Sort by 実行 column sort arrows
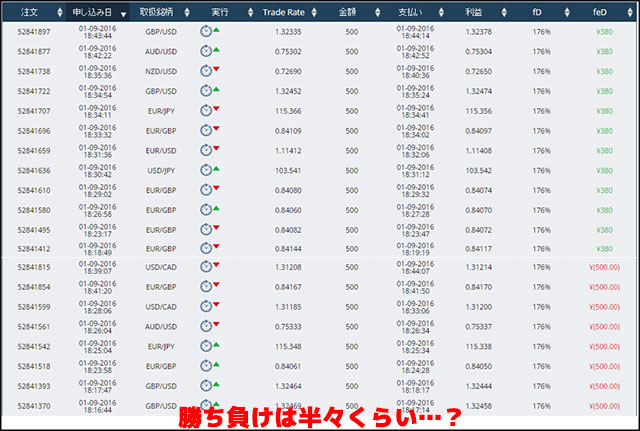Screen dimensions: 640x431 tap(251, 13)
